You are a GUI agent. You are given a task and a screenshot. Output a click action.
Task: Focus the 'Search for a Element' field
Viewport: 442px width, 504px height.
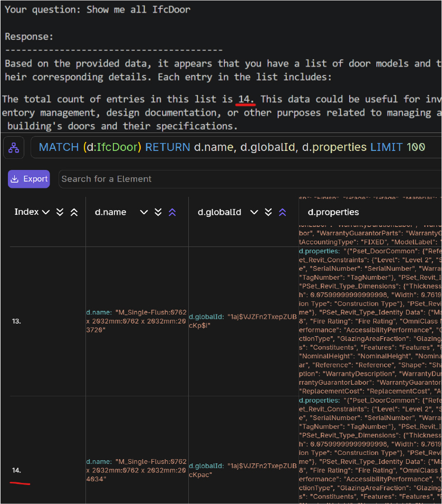(250, 179)
